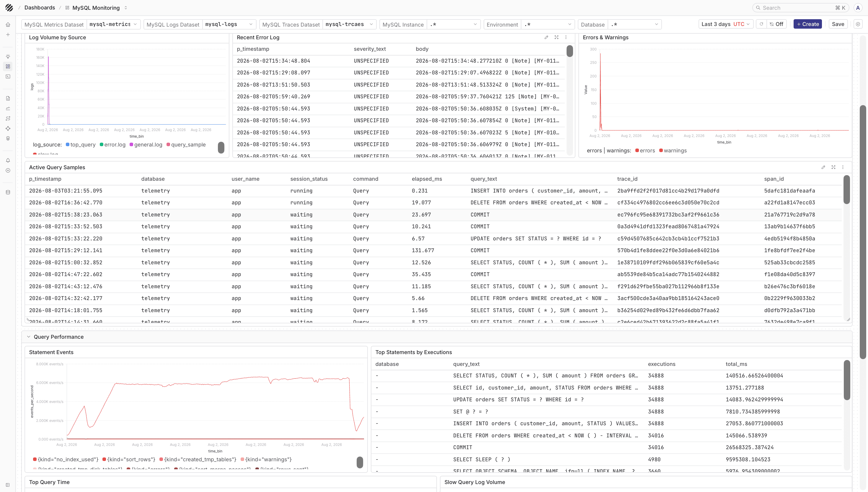868x492 pixels.
Task: Click Top Statements table vertical scrollbar
Action: tap(846, 380)
